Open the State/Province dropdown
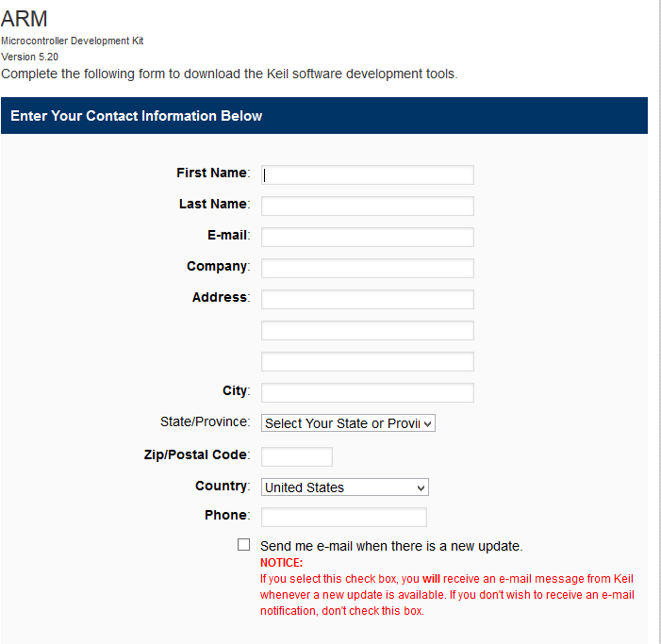The width and height of the screenshot is (661, 644). [348, 423]
